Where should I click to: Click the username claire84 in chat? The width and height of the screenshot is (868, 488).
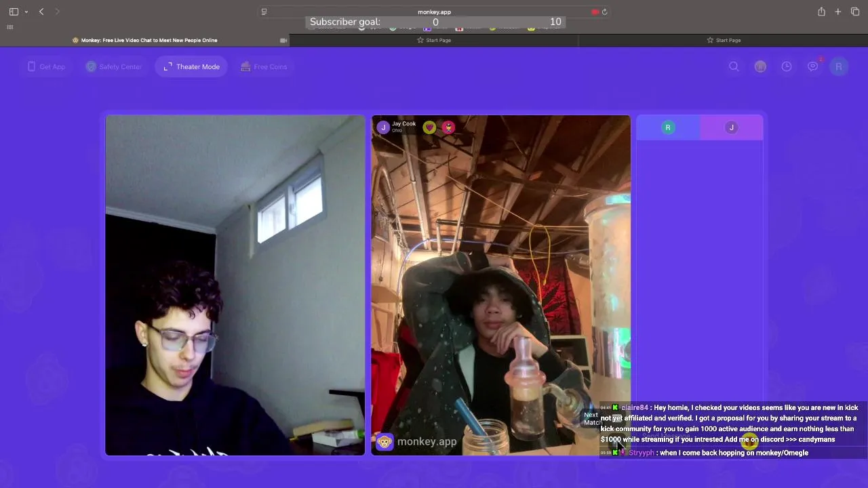[x=635, y=407]
